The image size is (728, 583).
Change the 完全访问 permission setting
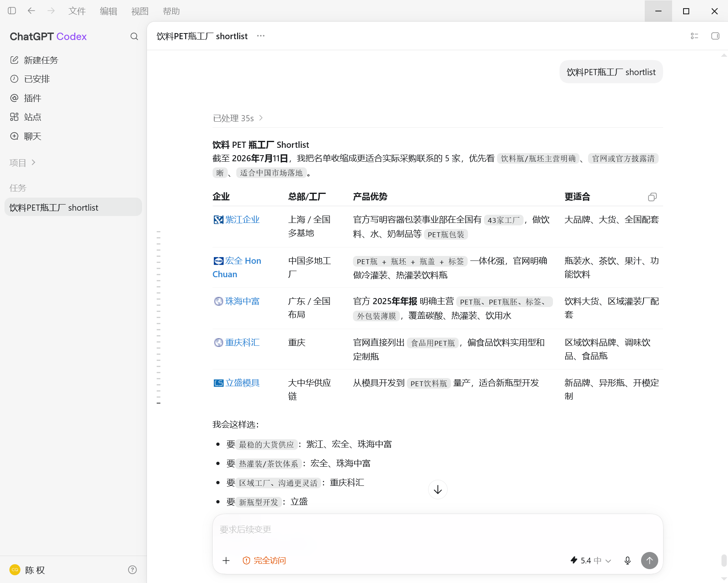pyautogui.click(x=264, y=561)
